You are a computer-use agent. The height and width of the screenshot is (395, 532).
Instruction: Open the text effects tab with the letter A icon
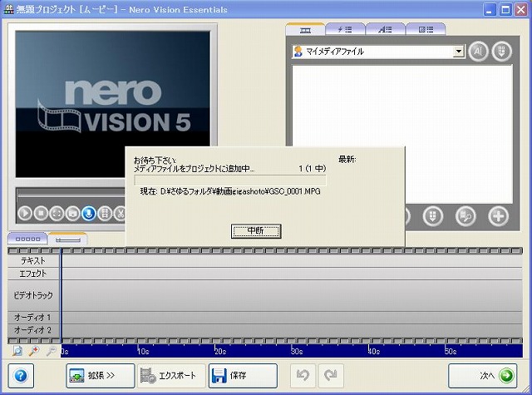tap(385, 30)
